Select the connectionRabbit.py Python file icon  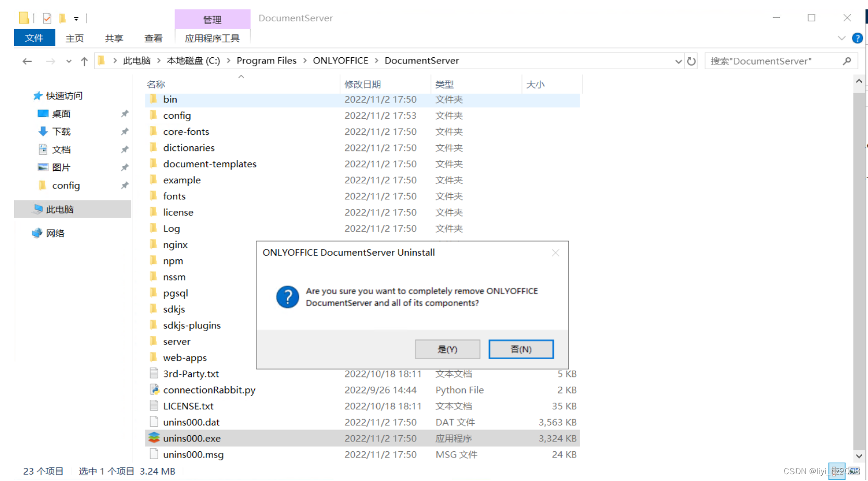click(154, 389)
